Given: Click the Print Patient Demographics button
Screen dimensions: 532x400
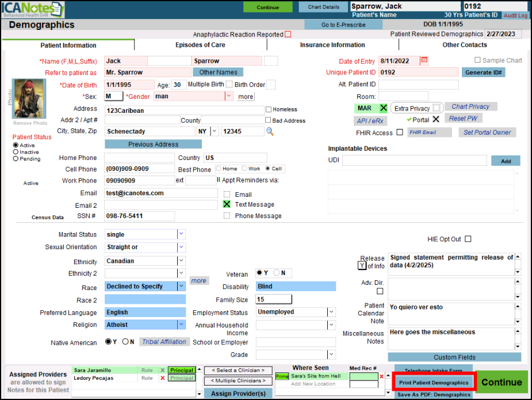Looking at the screenshot, I should [x=434, y=383].
